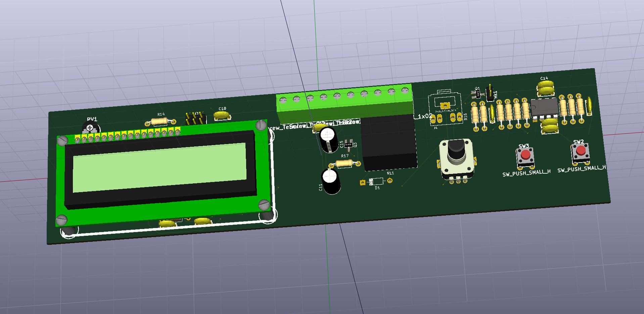Select the R14 resistor on the board
Image resolution: width=644 pixels, height=314 pixels.
(x=159, y=122)
